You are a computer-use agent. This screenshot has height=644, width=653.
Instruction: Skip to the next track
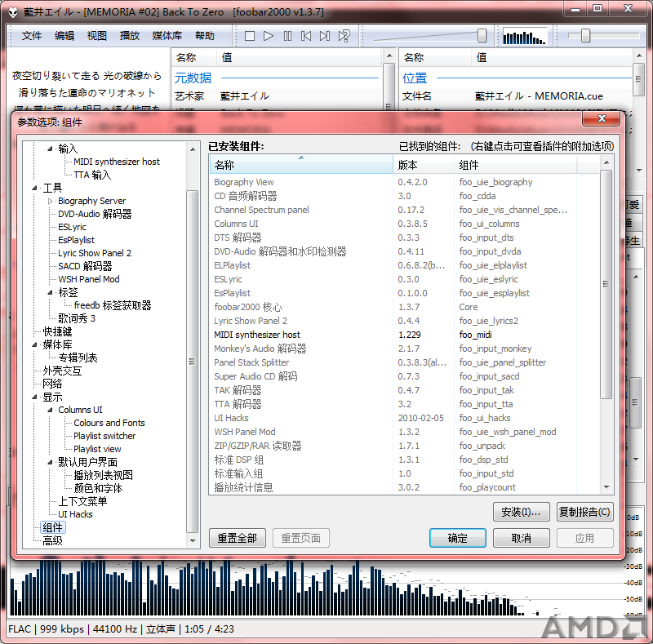click(x=325, y=36)
